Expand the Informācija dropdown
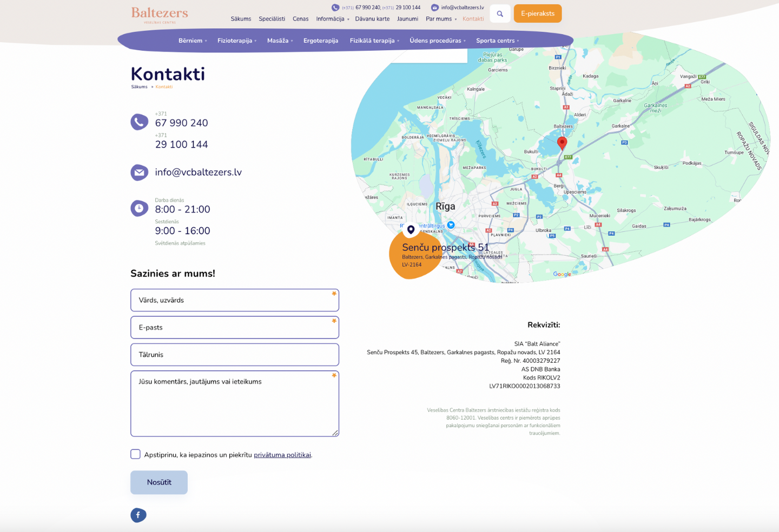 point(332,19)
